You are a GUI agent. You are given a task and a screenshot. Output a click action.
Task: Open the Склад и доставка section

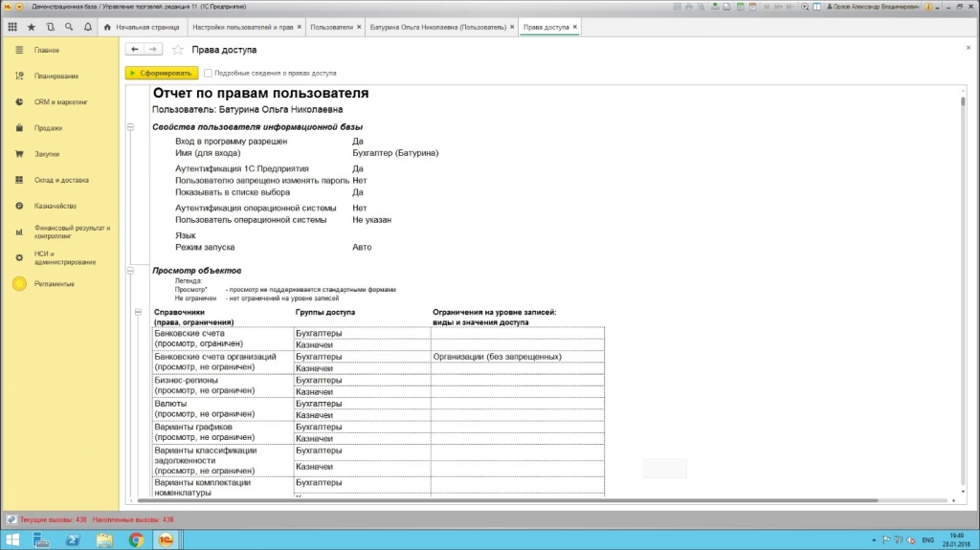pos(59,180)
